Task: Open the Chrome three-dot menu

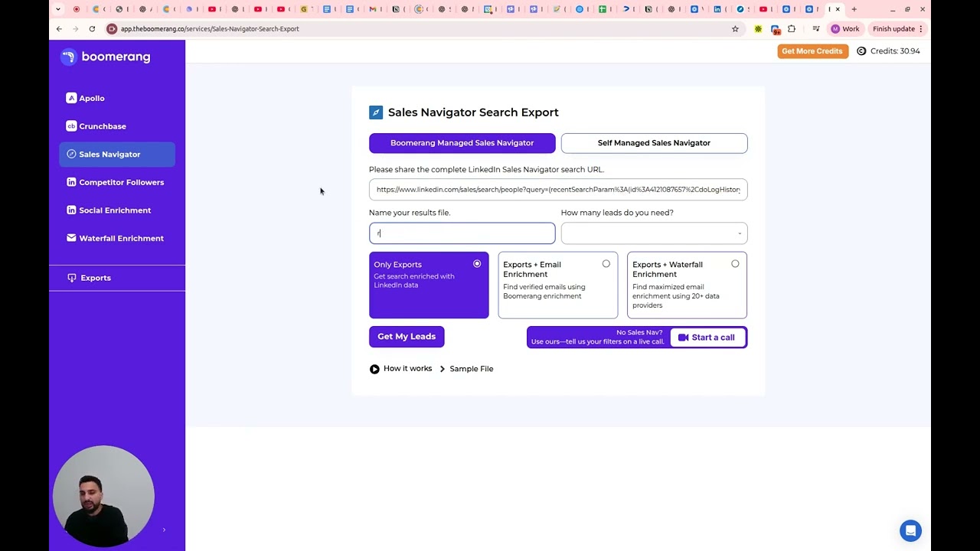Action: (x=921, y=29)
